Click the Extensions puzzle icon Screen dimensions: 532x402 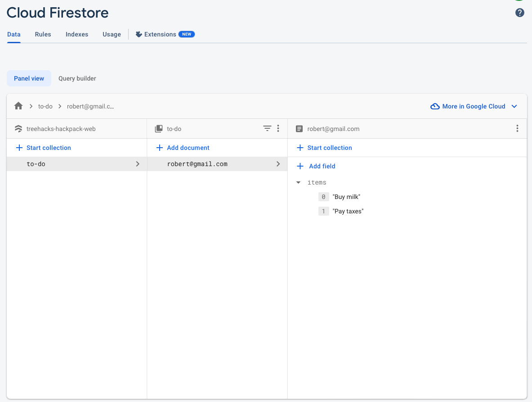point(139,34)
